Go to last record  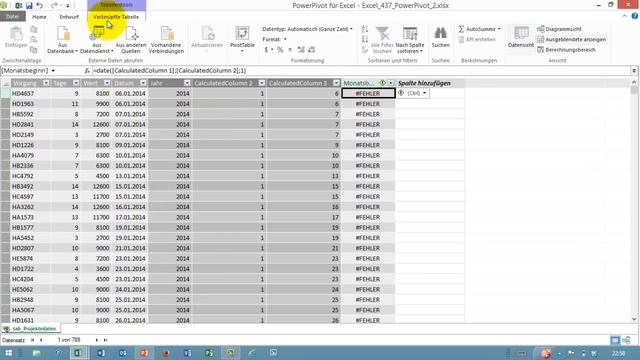105,340
